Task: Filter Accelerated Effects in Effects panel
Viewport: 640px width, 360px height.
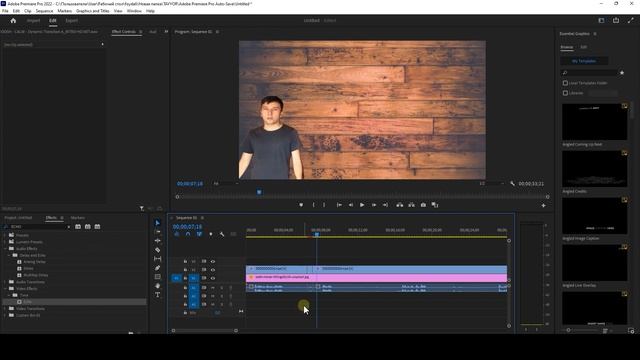Action: tap(78, 227)
